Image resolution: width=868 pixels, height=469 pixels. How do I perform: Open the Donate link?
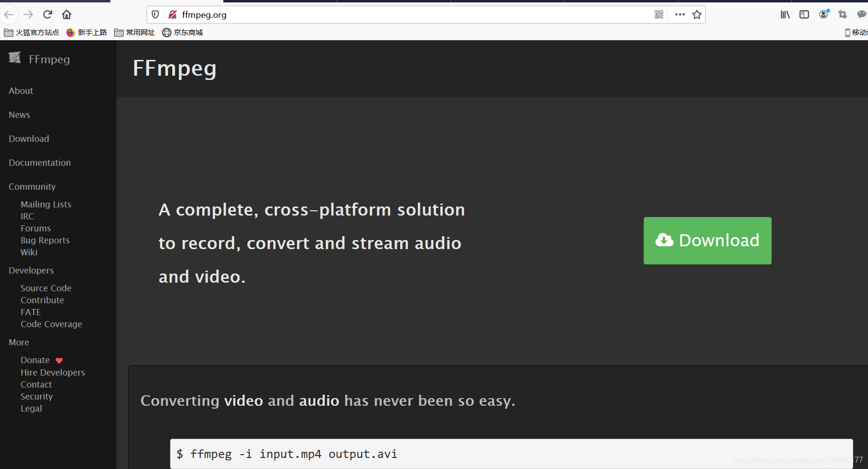point(35,360)
